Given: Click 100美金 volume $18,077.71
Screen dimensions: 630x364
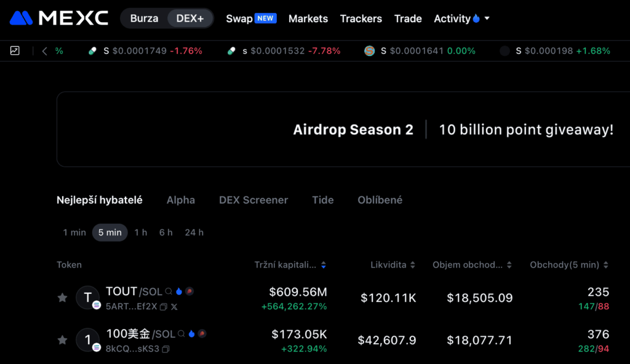Looking at the screenshot, I should pos(480,340).
